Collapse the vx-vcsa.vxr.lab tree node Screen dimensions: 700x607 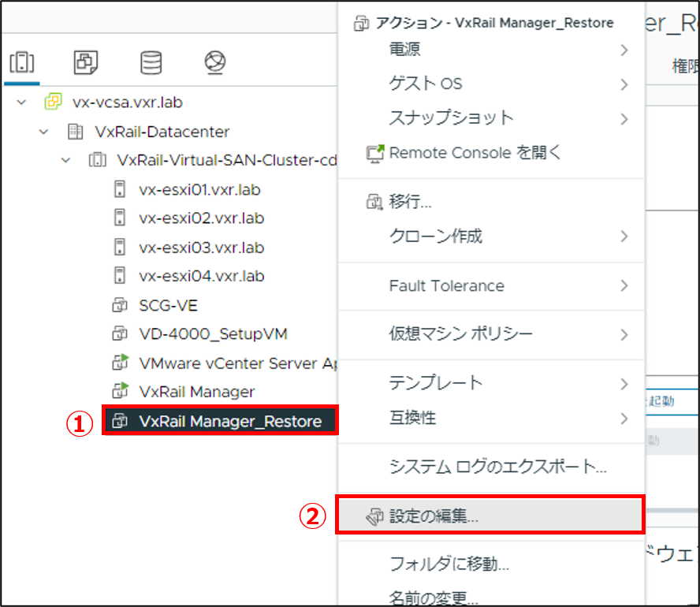click(x=21, y=102)
